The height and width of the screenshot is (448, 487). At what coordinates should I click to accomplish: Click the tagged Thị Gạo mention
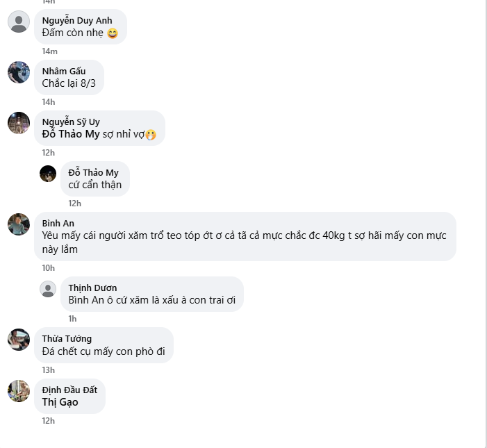click(x=60, y=402)
